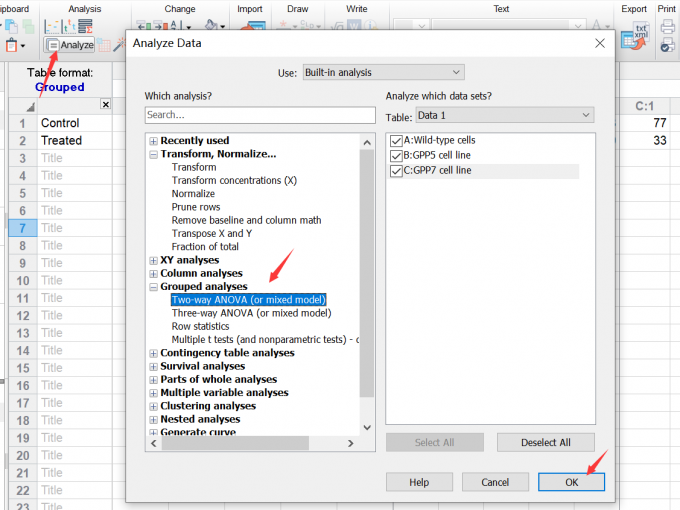Uncheck B:GPP5 cell line checkbox
The height and width of the screenshot is (510, 680).
(396, 156)
